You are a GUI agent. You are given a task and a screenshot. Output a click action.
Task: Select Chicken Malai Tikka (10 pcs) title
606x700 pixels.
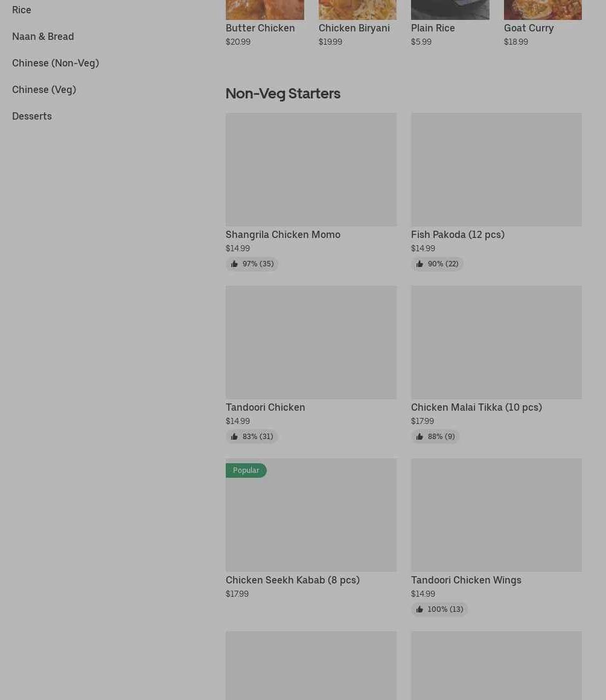pos(476,407)
